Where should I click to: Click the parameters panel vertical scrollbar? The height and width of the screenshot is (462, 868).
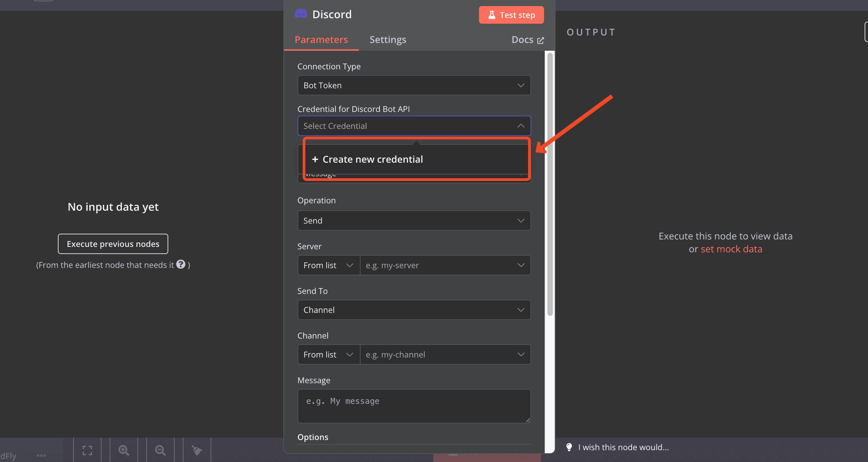(x=550, y=184)
